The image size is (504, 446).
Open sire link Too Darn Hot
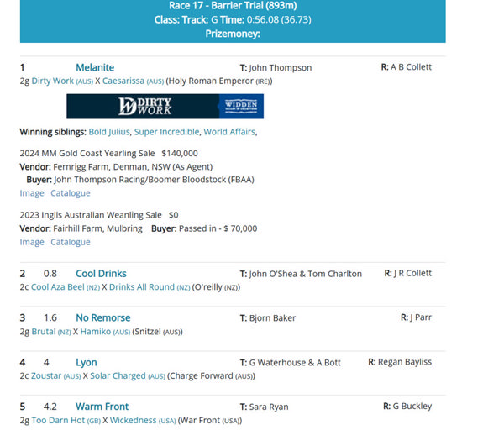tap(58, 420)
